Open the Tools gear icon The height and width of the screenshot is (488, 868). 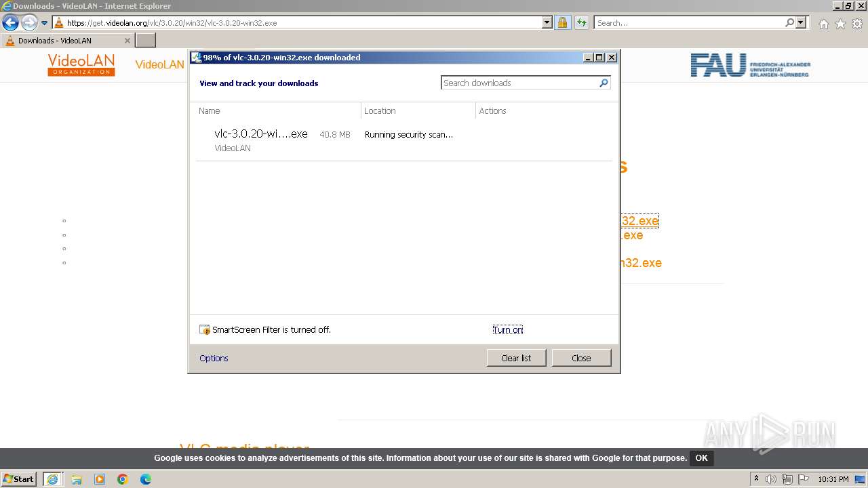coord(857,24)
